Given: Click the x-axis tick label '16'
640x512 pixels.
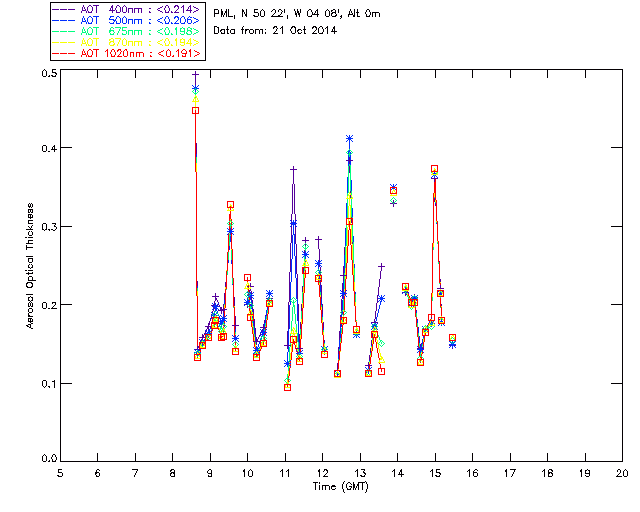Looking at the screenshot, I should pyautogui.click(x=473, y=473).
